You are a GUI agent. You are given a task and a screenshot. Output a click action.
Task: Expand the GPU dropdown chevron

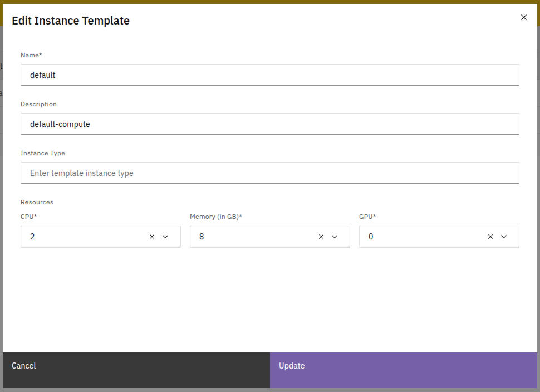[504, 237]
